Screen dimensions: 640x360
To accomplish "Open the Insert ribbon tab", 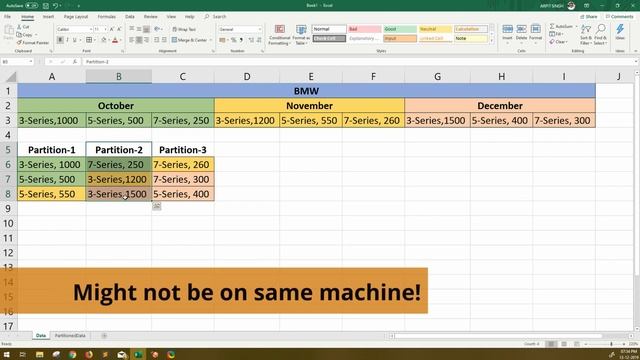I will (48, 17).
